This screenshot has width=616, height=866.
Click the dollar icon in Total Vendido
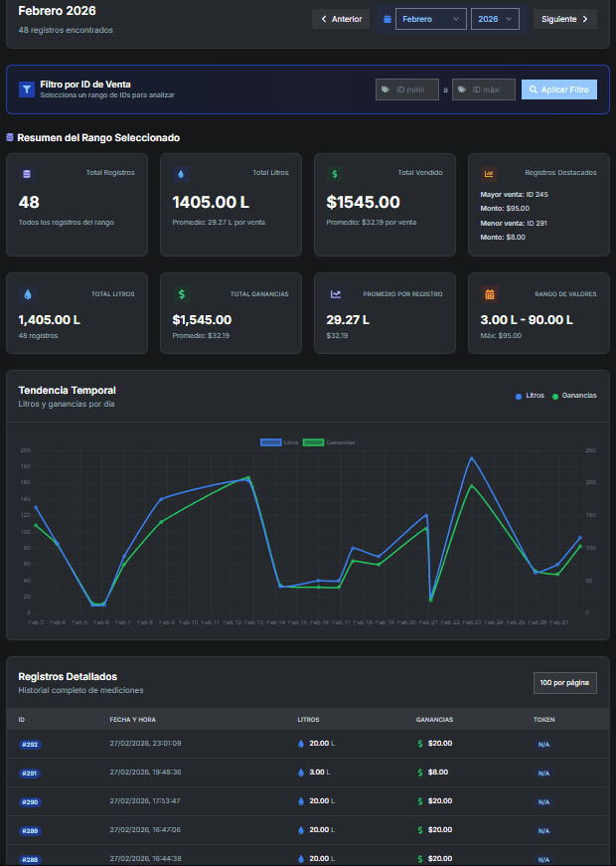[334, 174]
